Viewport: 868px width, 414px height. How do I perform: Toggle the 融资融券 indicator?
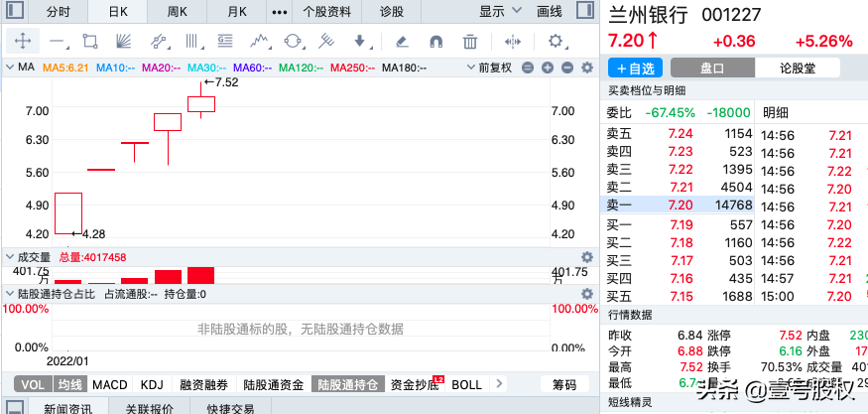point(204,384)
